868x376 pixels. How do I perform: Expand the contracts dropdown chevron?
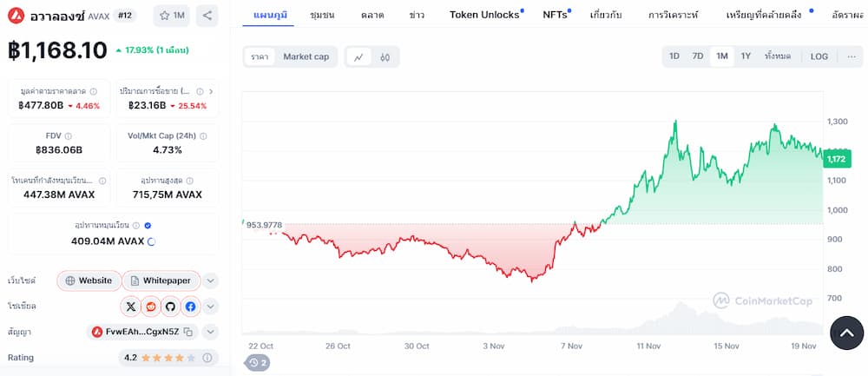[210, 333]
